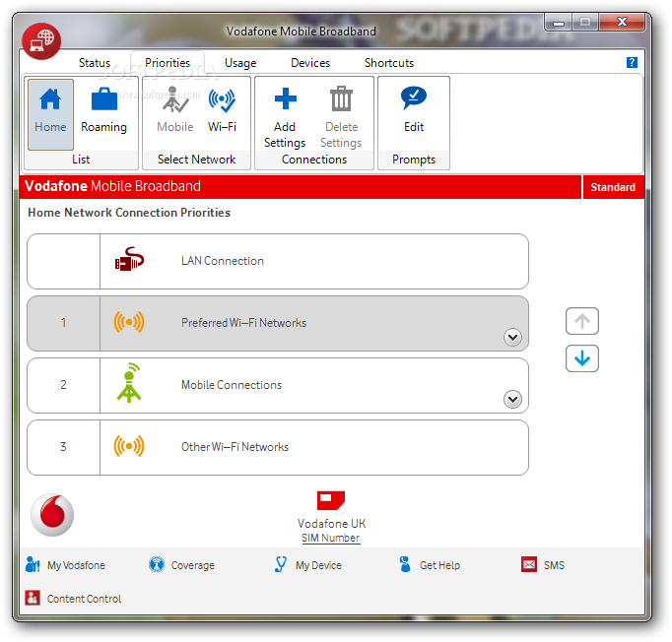The height and width of the screenshot is (642, 672).
Task: Click priority number 1 cell
Action: 63,323
